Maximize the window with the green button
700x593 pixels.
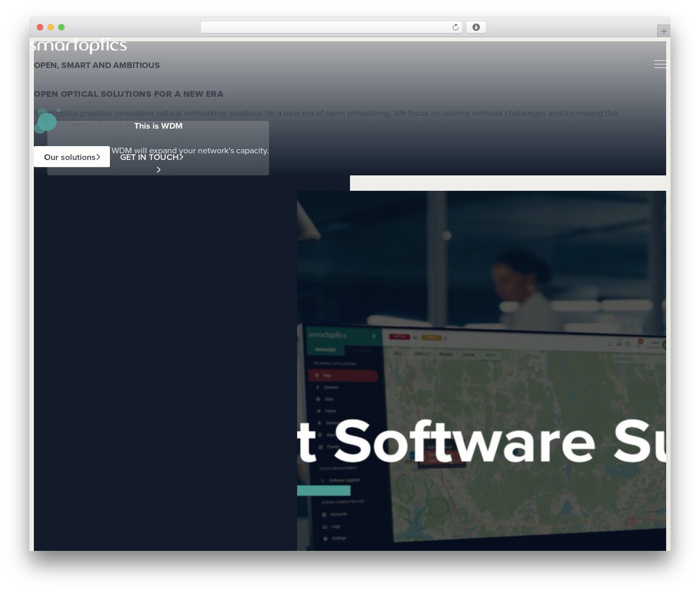[x=61, y=27]
